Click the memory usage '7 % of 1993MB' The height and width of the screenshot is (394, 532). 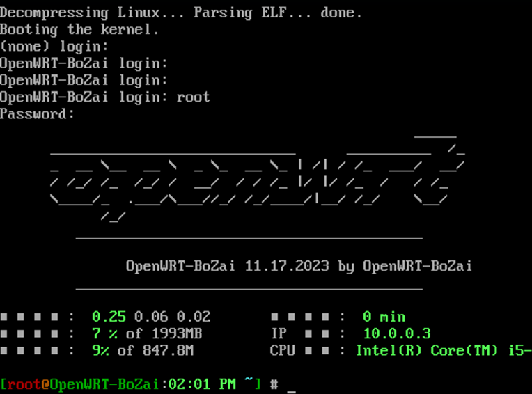click(x=147, y=333)
